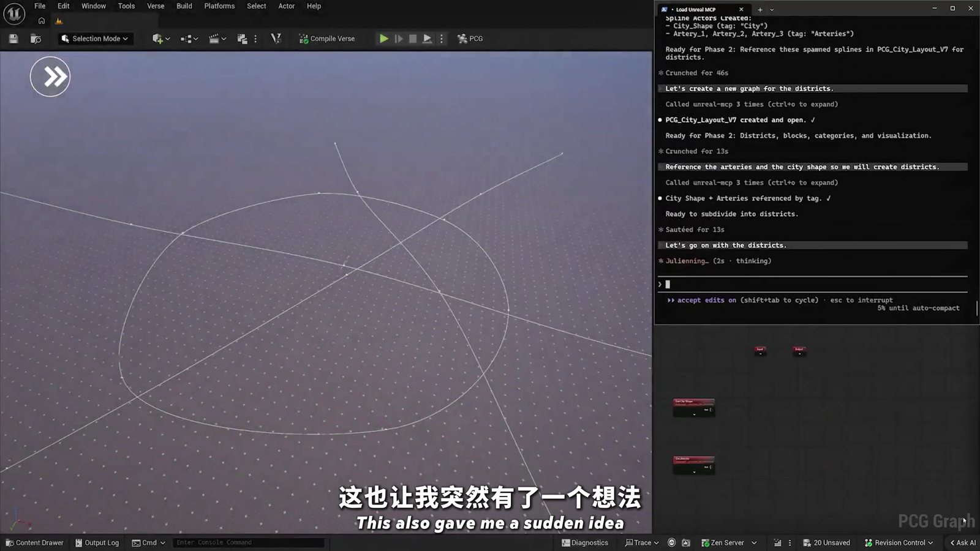Open the Cmd console type dropdown
Image resolution: width=980 pixels, height=551 pixels.
tap(149, 543)
